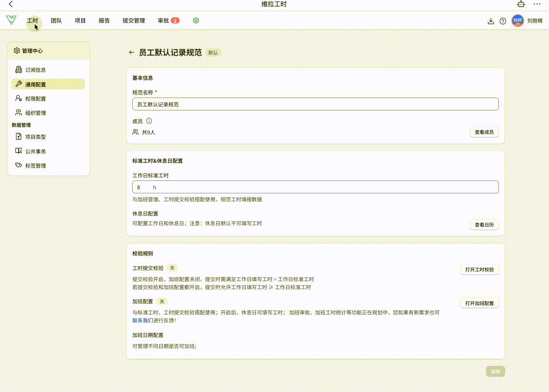
Task: Open 项目类型 in the sidebar
Action: tap(35, 137)
